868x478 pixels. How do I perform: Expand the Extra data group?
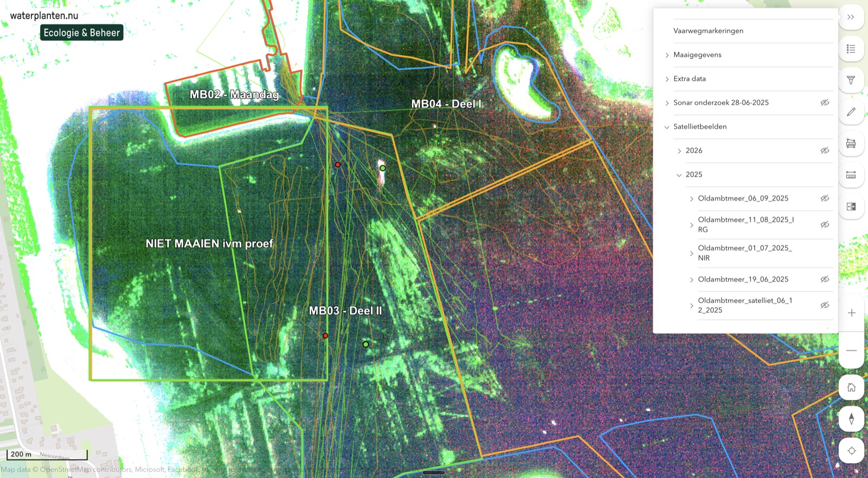click(x=667, y=79)
